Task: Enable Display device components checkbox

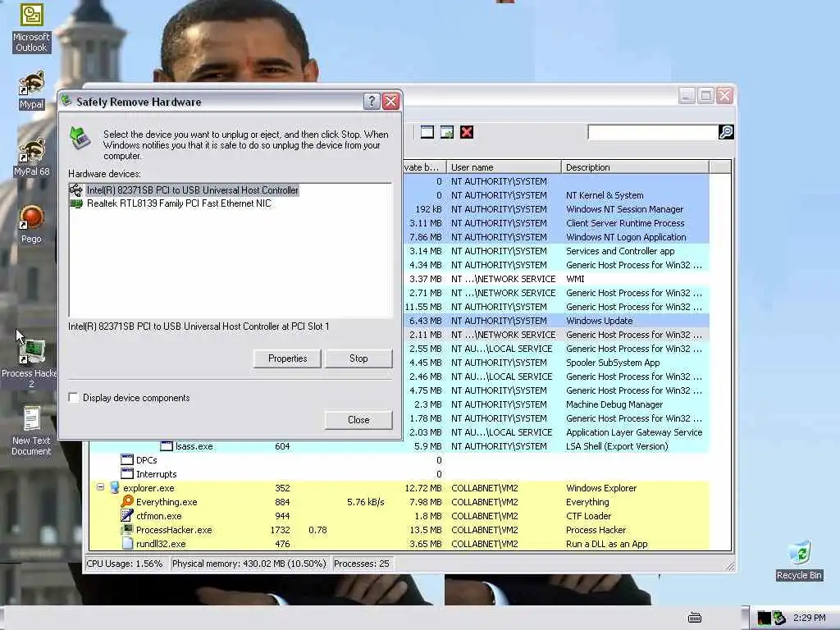Action: click(x=74, y=398)
